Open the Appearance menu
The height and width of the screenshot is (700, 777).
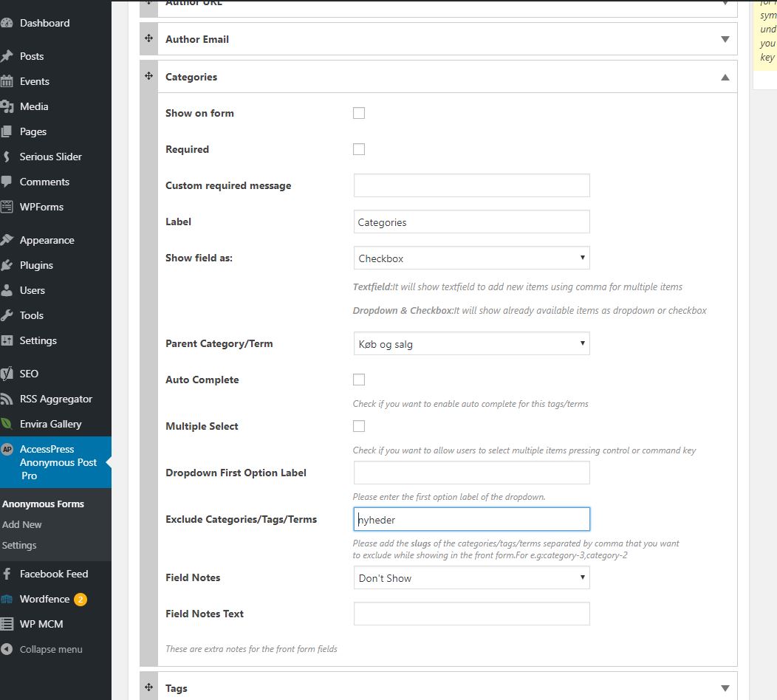(x=47, y=240)
